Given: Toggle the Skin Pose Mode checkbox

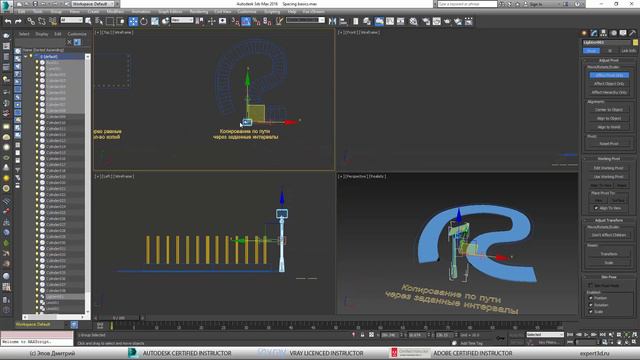Looking at the screenshot, I should click(590, 285).
